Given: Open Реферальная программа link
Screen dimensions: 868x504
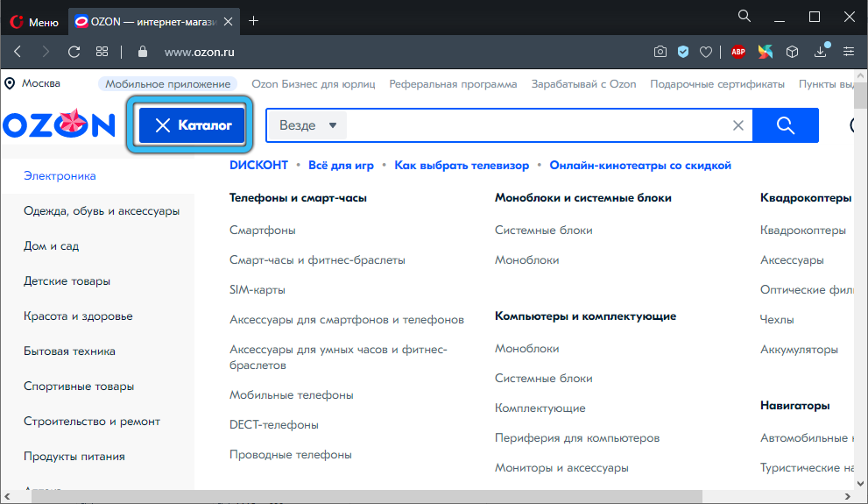Looking at the screenshot, I should tap(453, 84).
